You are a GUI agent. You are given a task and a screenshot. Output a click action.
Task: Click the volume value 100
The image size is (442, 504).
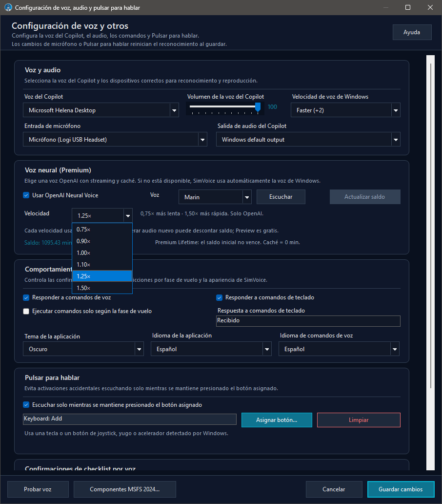[x=273, y=107]
